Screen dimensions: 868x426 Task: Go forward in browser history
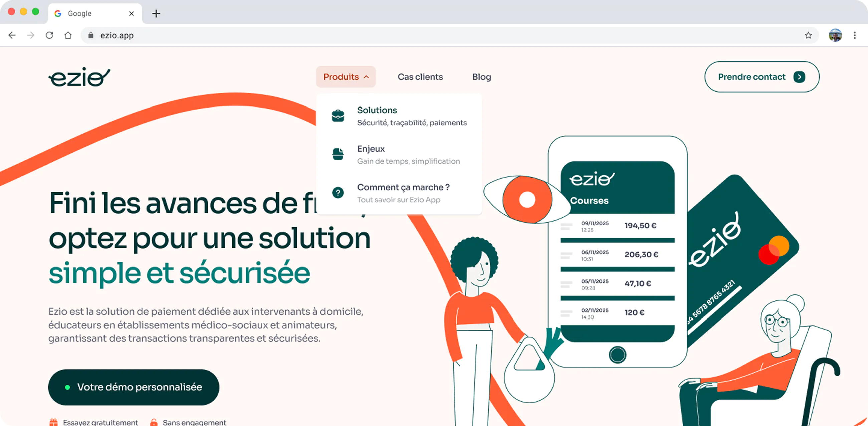pyautogui.click(x=31, y=35)
